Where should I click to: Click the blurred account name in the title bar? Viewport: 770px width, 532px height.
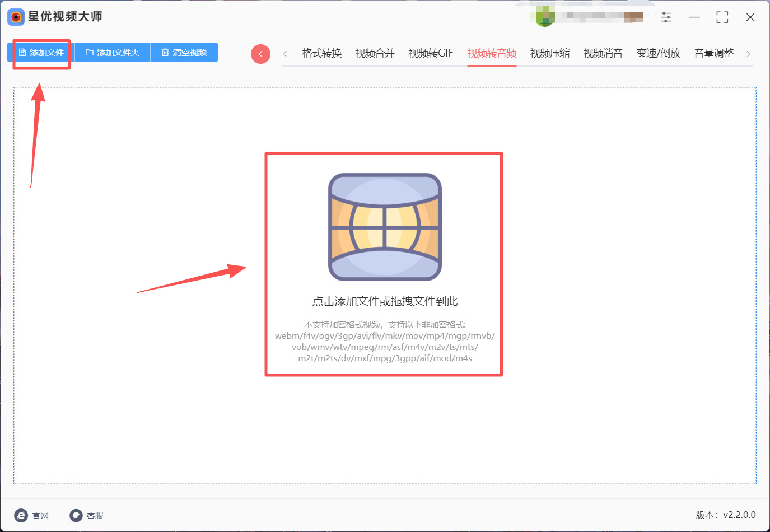600,16
